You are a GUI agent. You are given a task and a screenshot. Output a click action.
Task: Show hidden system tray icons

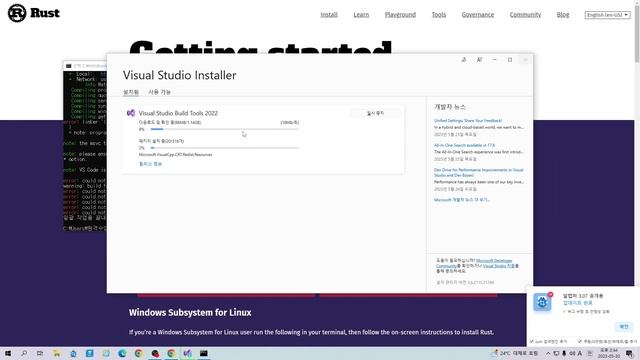tap(548, 353)
